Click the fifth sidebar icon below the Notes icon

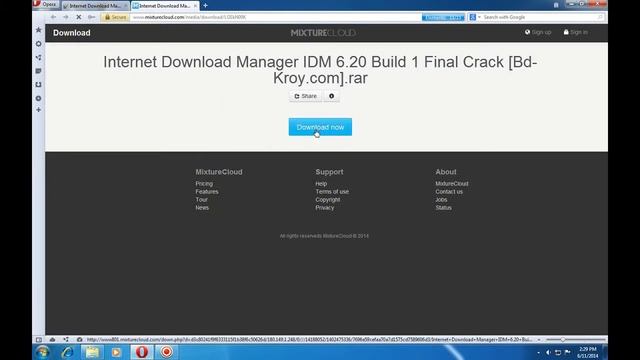[38, 84]
